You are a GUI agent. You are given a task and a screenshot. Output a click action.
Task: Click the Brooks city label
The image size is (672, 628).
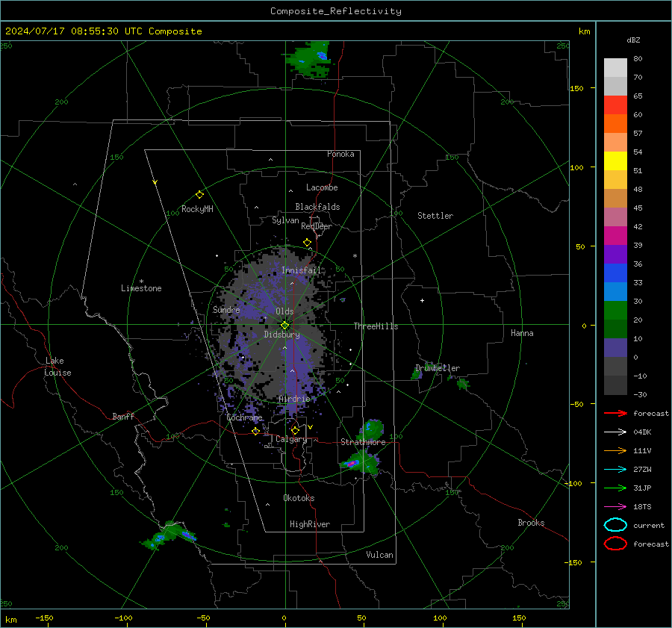pyautogui.click(x=531, y=523)
